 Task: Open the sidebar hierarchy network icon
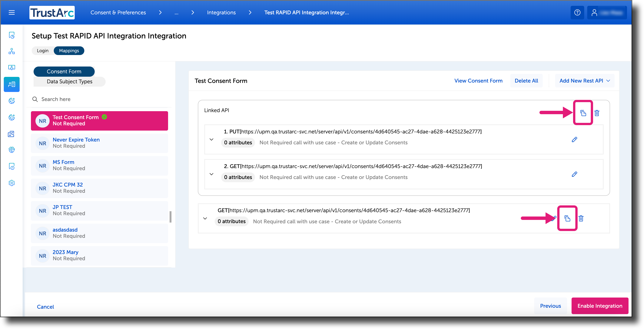pyautogui.click(x=12, y=51)
